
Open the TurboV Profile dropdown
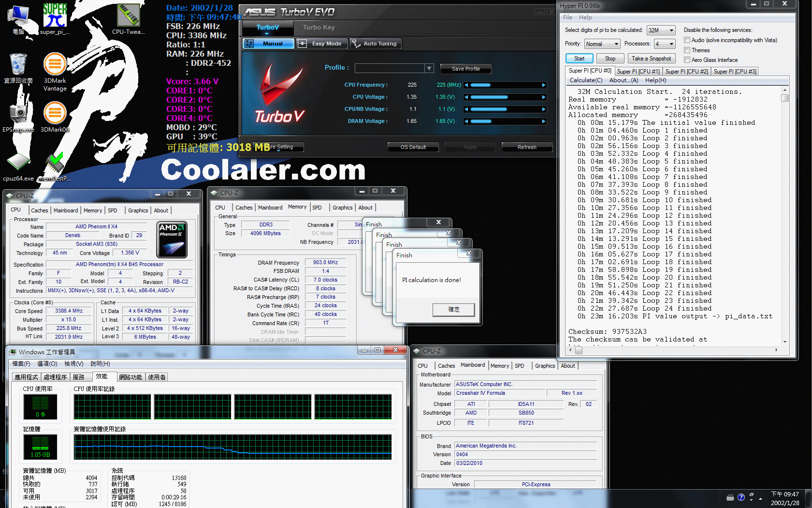point(429,68)
